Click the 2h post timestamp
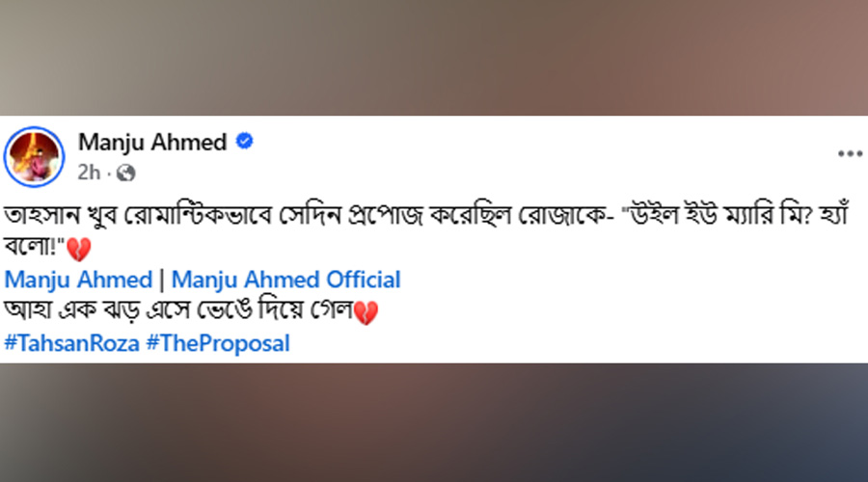The image size is (868, 482). pyautogui.click(x=89, y=174)
